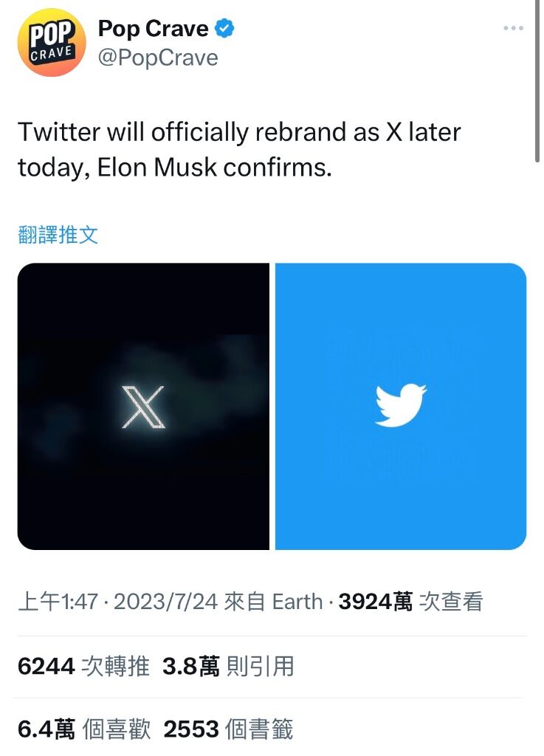Viewport: 544px width, 756px height.
Task: Click the vertical scrollbar on the right edge
Action: point(537,82)
